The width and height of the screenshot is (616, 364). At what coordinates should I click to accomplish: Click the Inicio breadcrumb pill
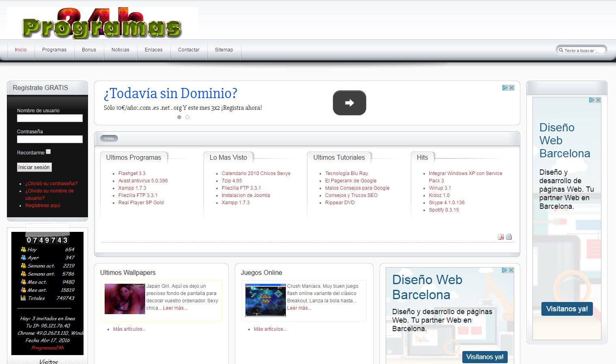tap(109, 139)
